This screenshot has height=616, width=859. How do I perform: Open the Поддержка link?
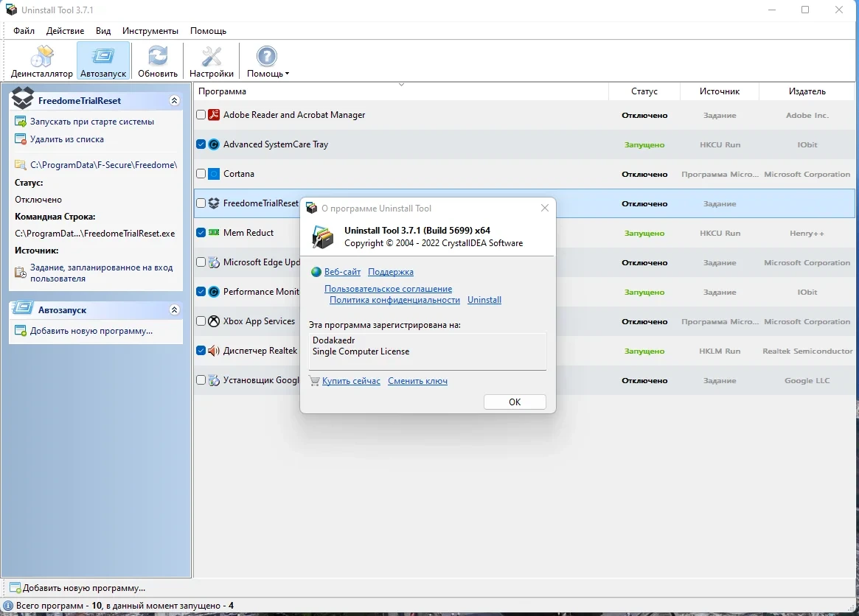pyautogui.click(x=391, y=272)
